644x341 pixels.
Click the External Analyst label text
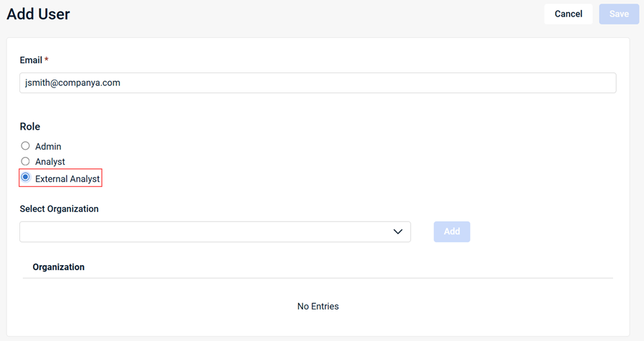coord(67,178)
